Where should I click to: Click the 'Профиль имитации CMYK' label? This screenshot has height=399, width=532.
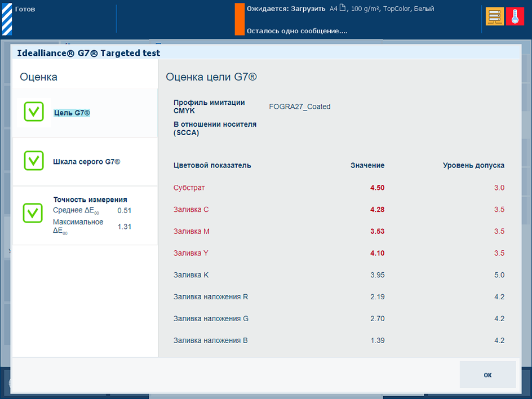(209, 107)
